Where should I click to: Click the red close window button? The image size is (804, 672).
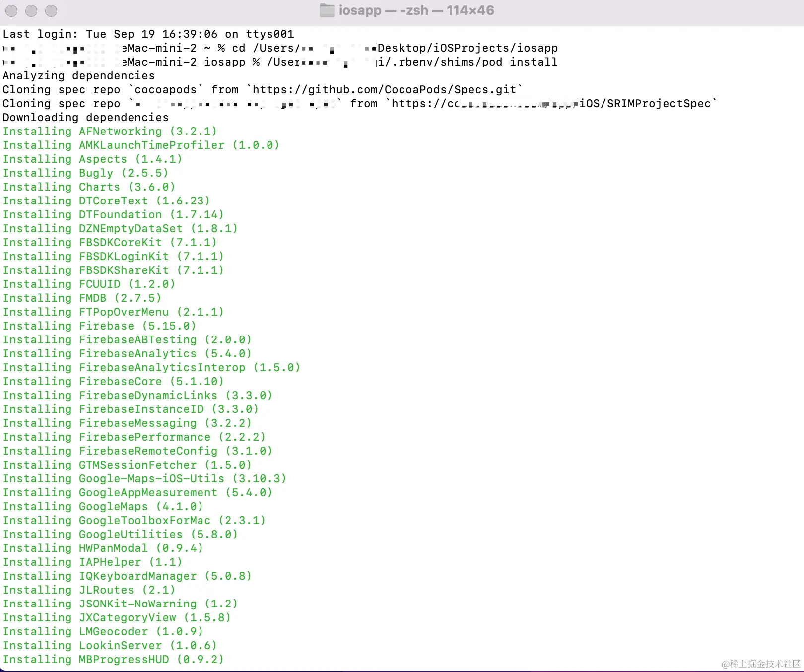coord(11,10)
